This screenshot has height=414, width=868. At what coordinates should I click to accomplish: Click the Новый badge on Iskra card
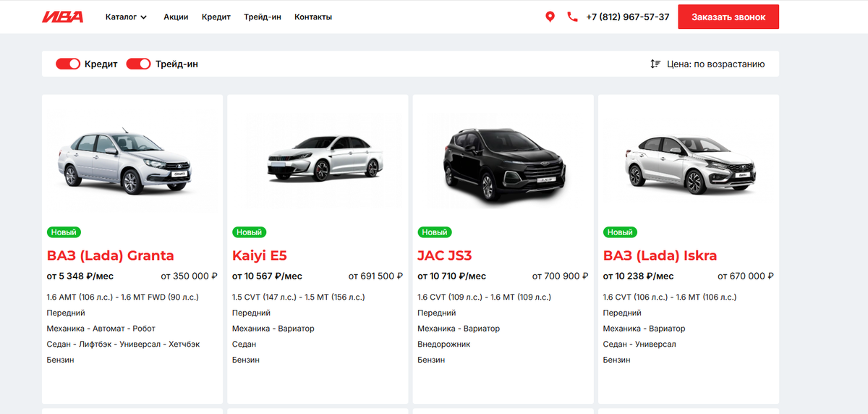(x=620, y=232)
